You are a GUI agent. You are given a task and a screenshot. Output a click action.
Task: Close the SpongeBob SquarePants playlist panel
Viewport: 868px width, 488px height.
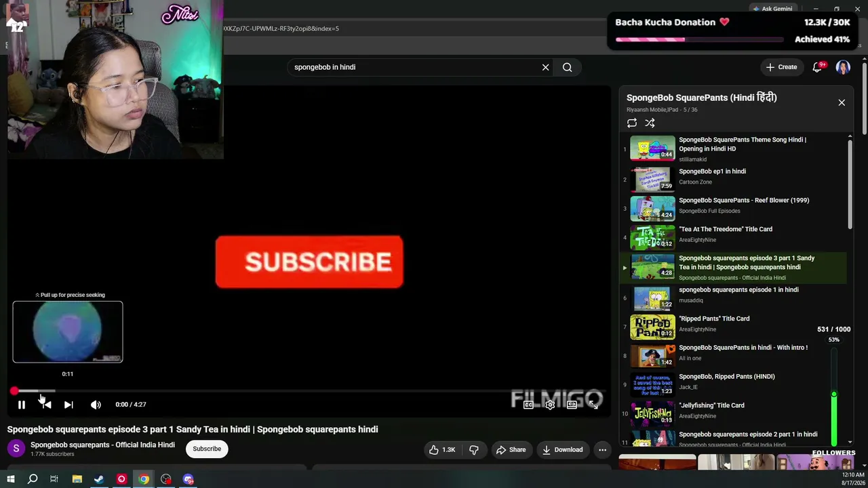click(842, 102)
